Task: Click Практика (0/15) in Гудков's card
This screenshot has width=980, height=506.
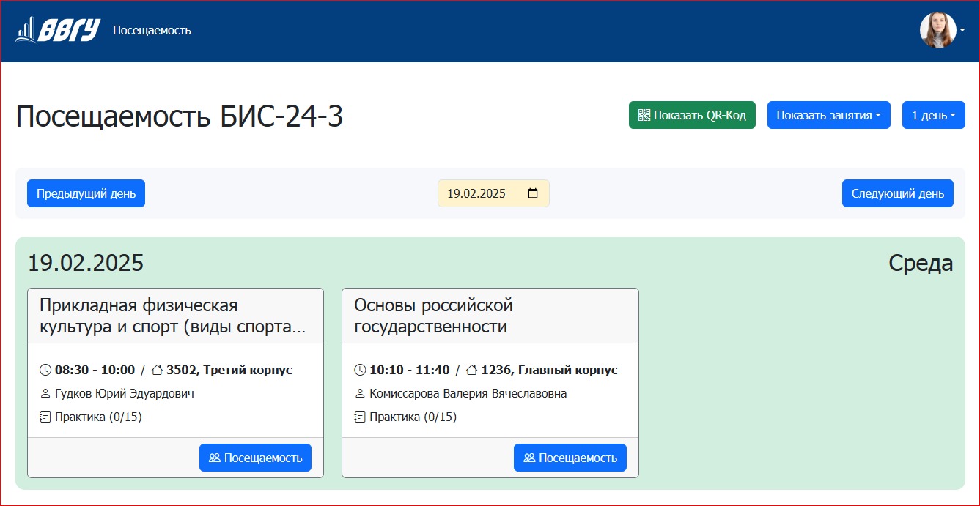Action: click(x=98, y=417)
